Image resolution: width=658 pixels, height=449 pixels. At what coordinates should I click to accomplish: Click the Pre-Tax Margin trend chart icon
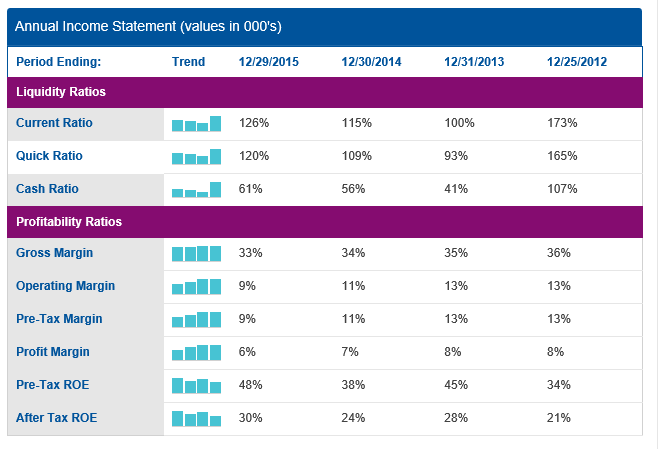point(197,320)
